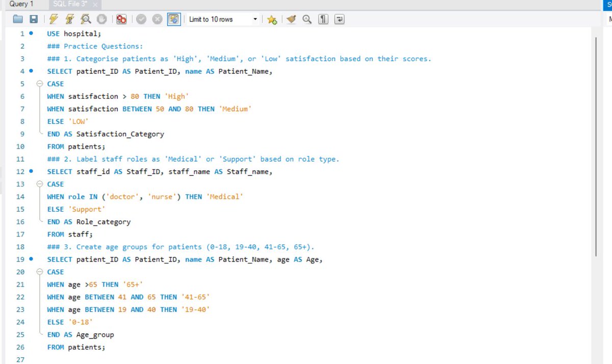
Task: Collapse the CASE block on line 20
Action: pyautogui.click(x=40, y=272)
